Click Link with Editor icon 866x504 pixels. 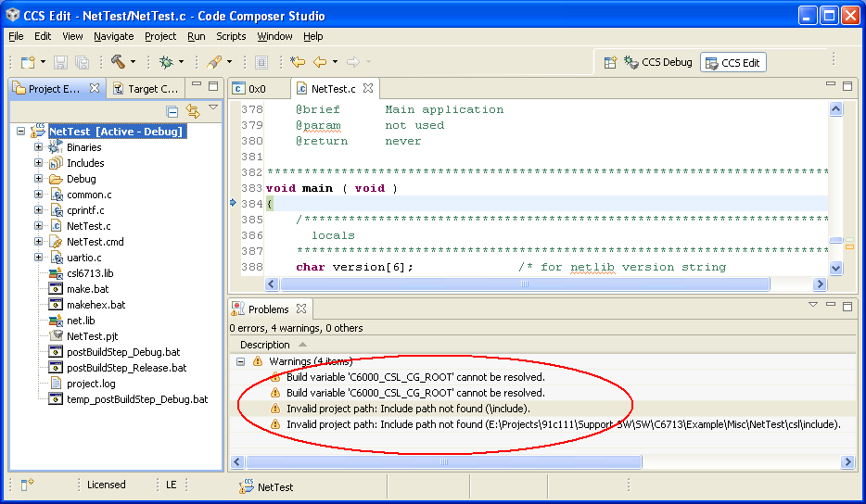(x=193, y=111)
